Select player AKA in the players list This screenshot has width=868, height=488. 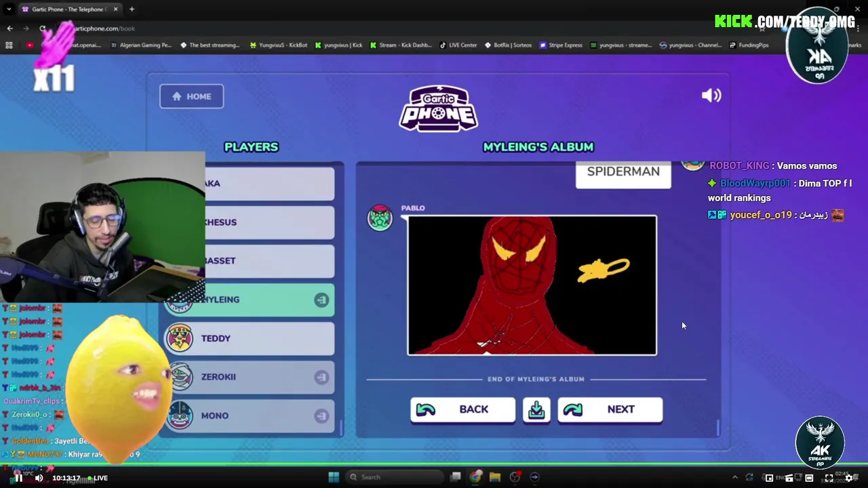click(269, 183)
